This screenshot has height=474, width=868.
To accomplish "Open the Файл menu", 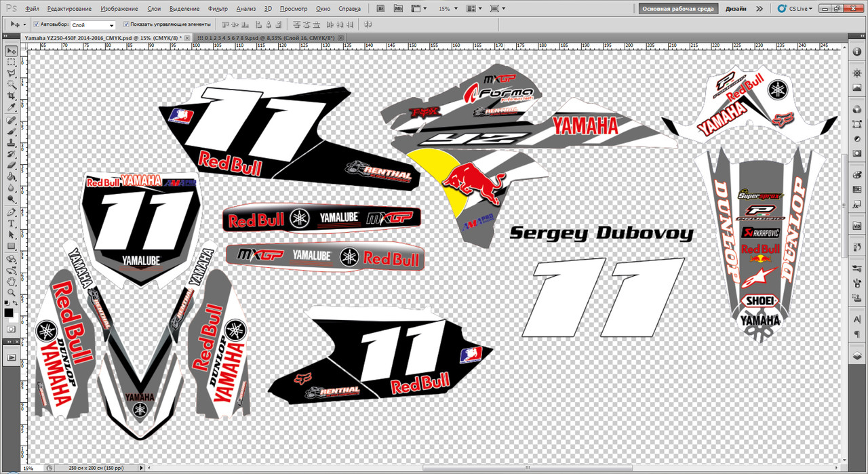I will click(32, 9).
